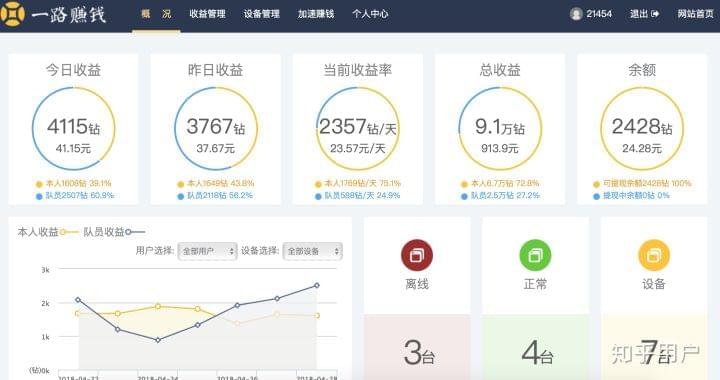
Task: Click the gold coin logo icon
Action: click(12, 14)
